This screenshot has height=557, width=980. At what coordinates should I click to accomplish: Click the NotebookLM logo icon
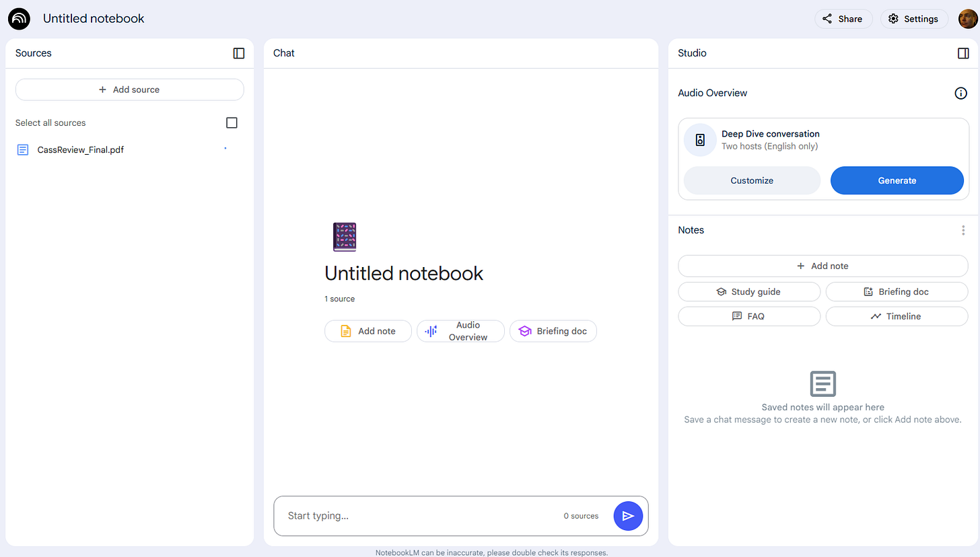(19, 19)
